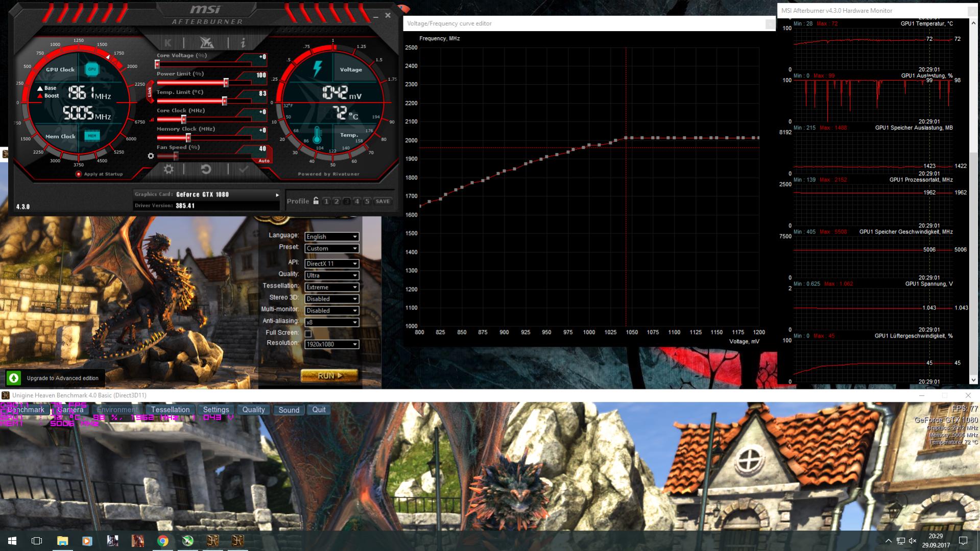Open the Camera menu in Heaven
This screenshot has height=551, width=980.
click(x=70, y=410)
